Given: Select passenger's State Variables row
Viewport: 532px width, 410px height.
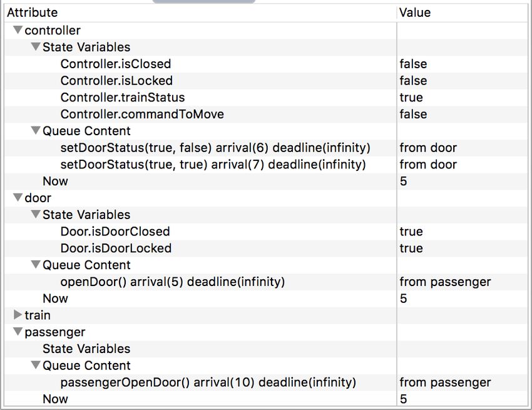Looking at the screenshot, I should click(266, 349).
